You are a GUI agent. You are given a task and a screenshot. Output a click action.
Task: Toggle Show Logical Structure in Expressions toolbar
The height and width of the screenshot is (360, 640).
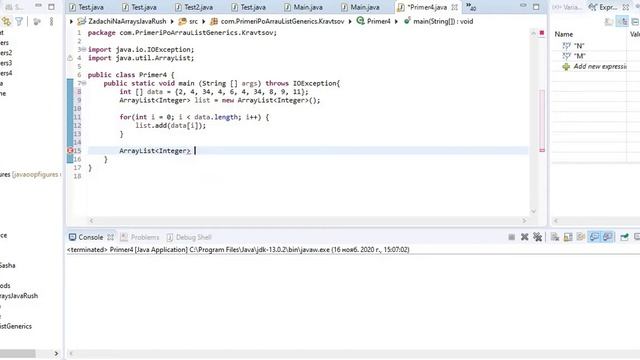622,22
